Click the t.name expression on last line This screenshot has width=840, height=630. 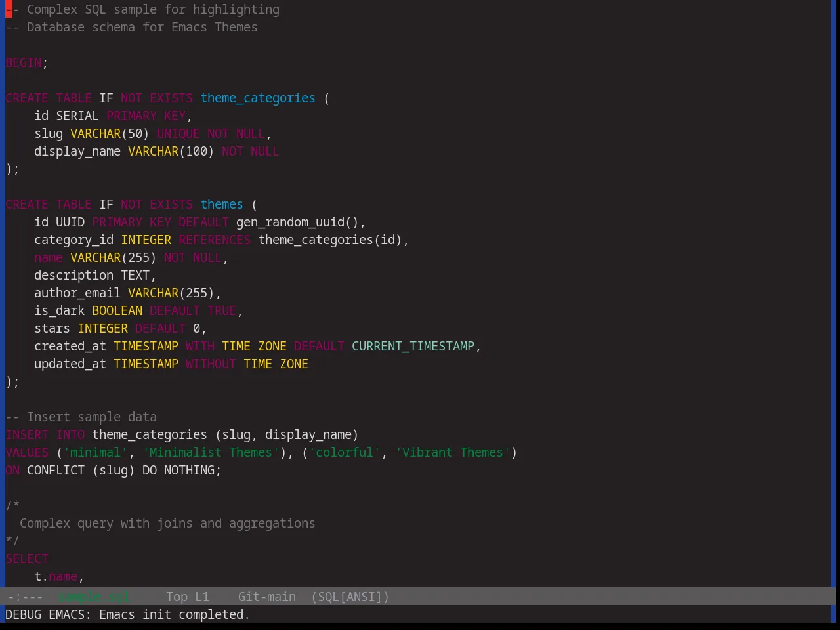pos(56,577)
